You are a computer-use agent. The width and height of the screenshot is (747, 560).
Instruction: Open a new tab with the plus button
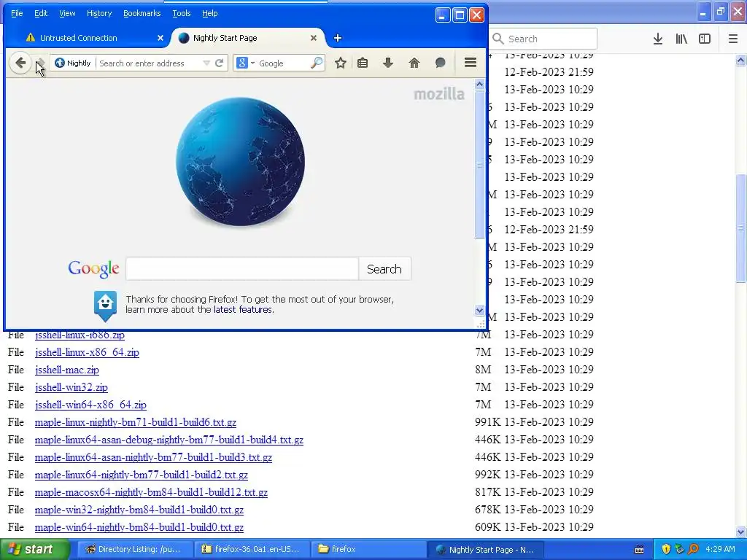click(x=338, y=38)
